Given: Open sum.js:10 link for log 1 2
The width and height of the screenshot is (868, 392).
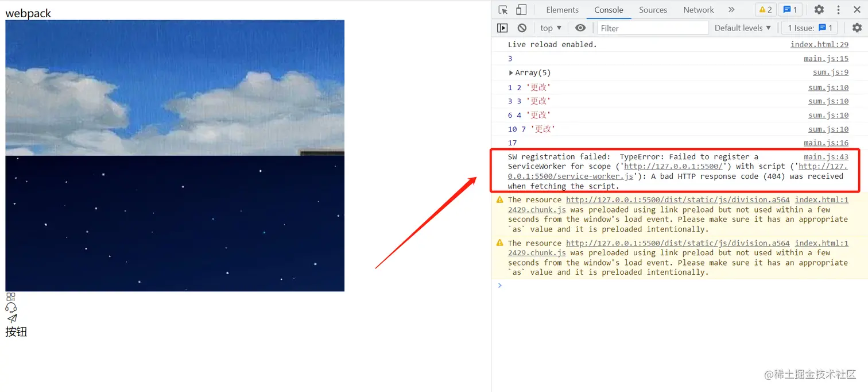Looking at the screenshot, I should tap(828, 87).
